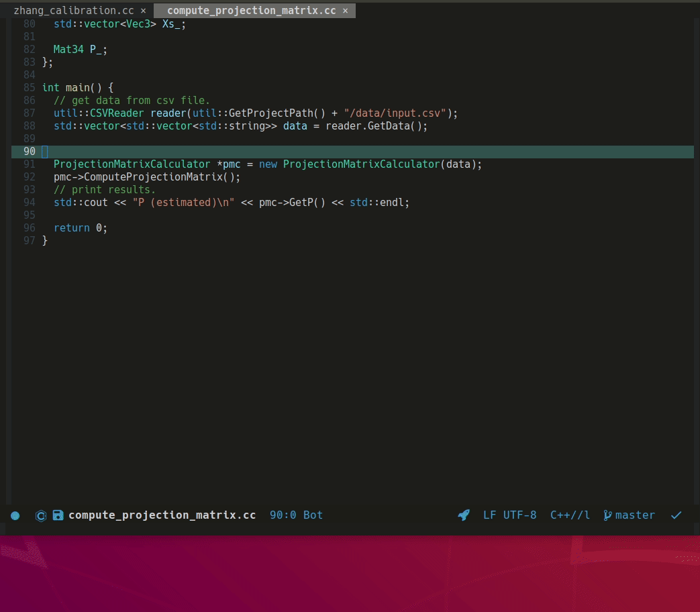Click the '// get data from csv file.' comment

click(132, 101)
